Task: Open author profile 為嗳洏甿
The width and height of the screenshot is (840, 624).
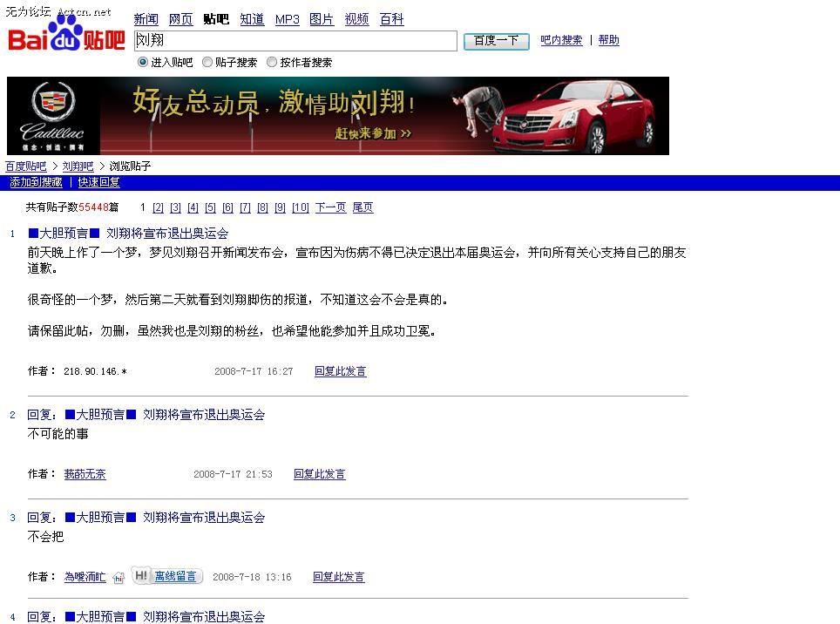Action: pos(85,577)
